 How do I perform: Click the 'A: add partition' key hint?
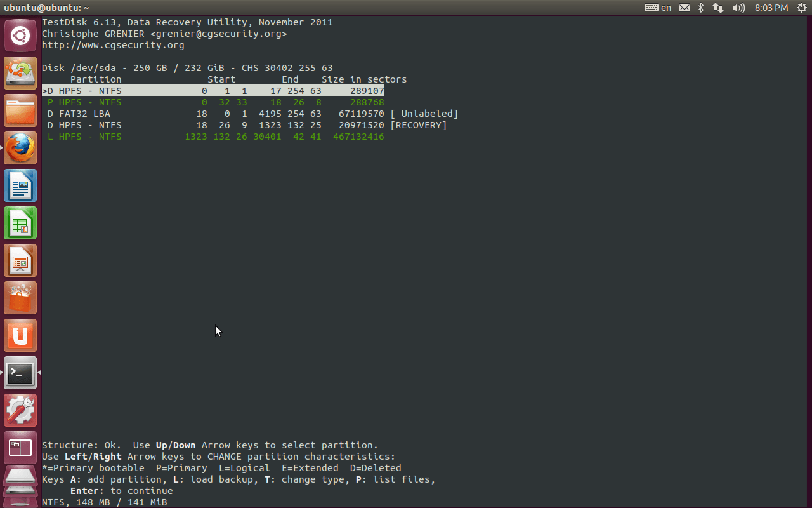click(116, 479)
